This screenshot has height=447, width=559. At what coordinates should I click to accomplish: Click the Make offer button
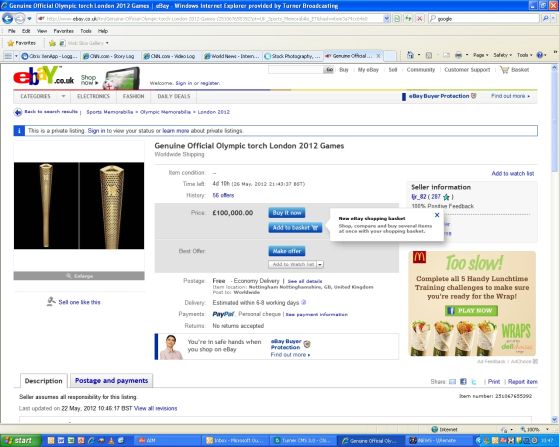(x=287, y=251)
